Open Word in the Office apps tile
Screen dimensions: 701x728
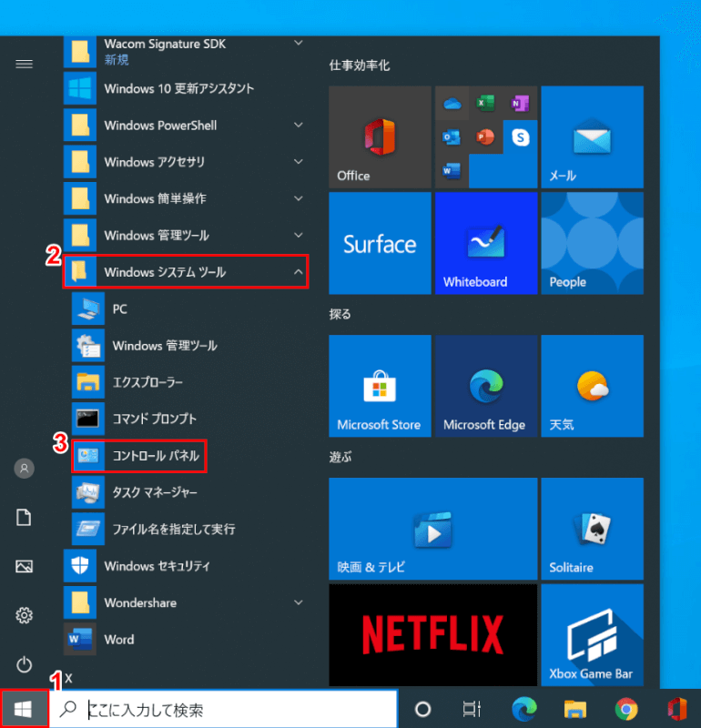tap(452, 171)
